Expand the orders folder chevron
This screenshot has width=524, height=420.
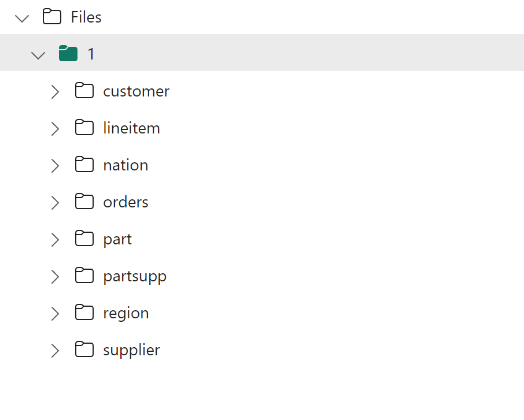pos(55,203)
